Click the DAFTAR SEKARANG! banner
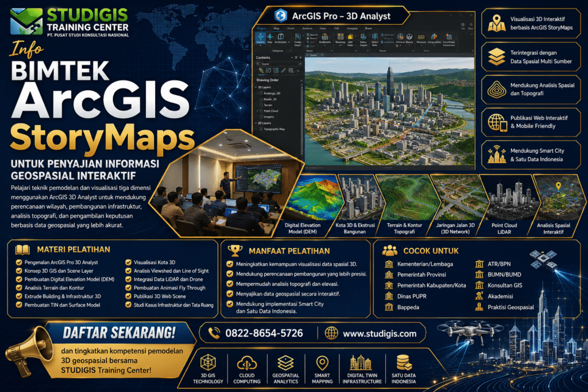The height and width of the screenshot is (392, 588). pos(119,333)
